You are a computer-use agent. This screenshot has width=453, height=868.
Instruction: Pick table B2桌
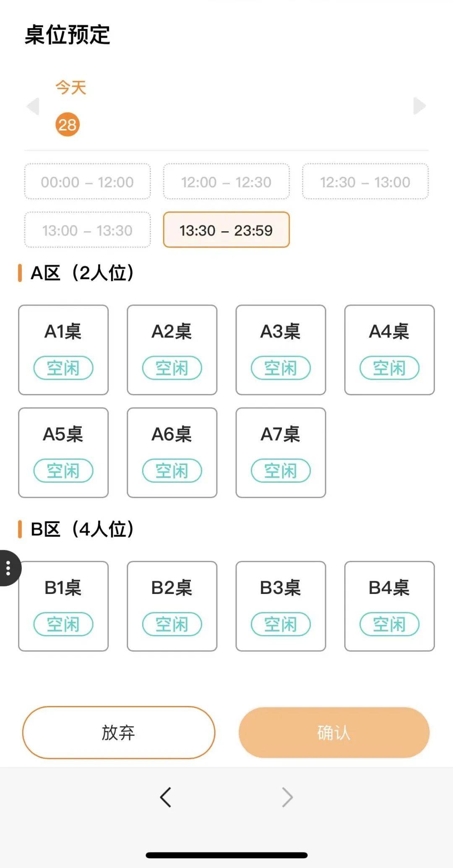[172, 606]
